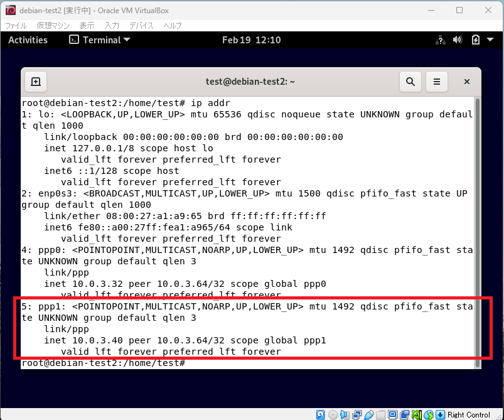Click the 'inet 127.0.0.1/8 scope host lo' line
The height and width of the screenshot is (420, 504).
click(129, 148)
